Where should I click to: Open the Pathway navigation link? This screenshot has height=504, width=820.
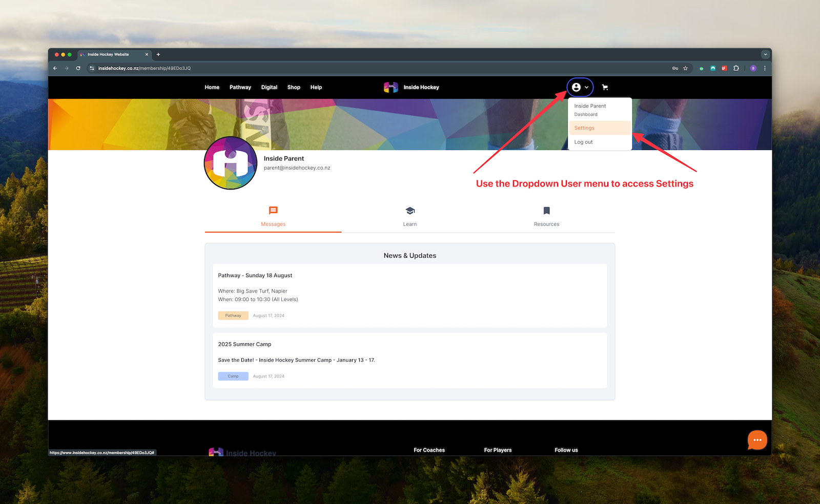(x=240, y=87)
